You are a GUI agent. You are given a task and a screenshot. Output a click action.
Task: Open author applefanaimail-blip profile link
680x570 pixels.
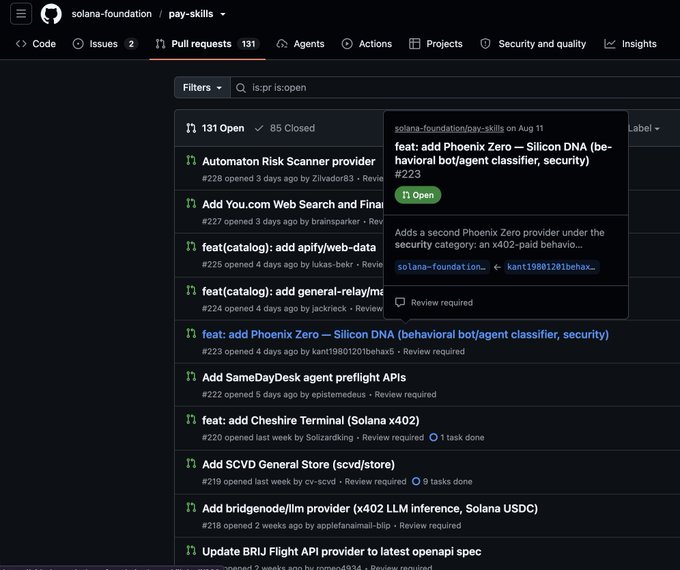pyautogui.click(x=353, y=525)
